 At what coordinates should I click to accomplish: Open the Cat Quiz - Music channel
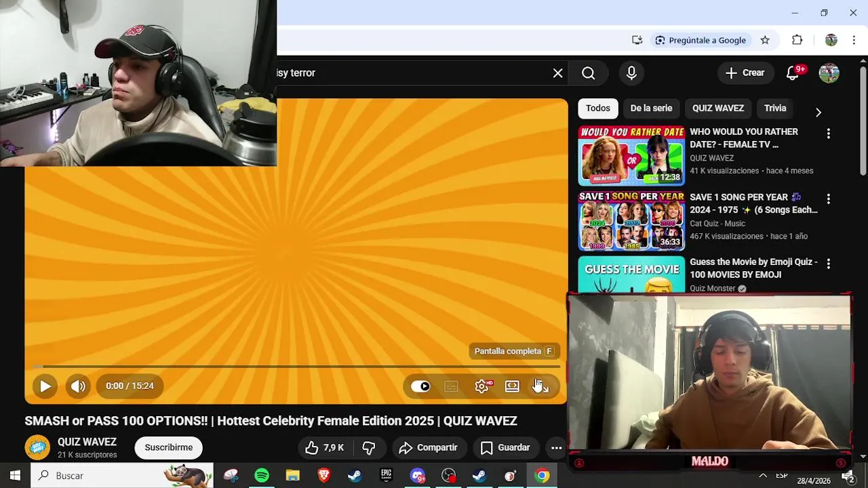pos(717,224)
